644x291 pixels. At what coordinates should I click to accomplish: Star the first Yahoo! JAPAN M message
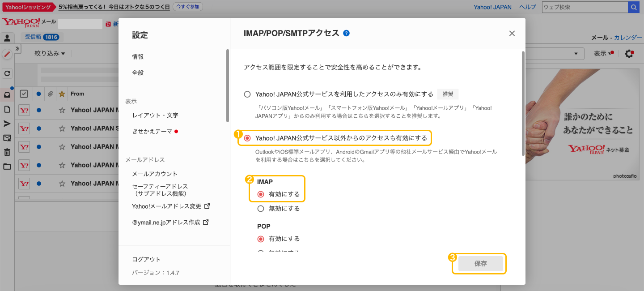click(x=62, y=110)
